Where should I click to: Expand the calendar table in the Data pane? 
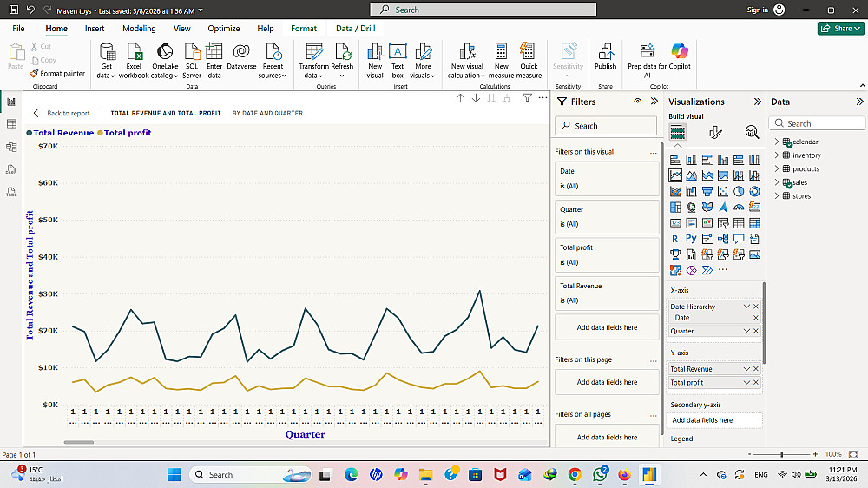click(x=776, y=142)
